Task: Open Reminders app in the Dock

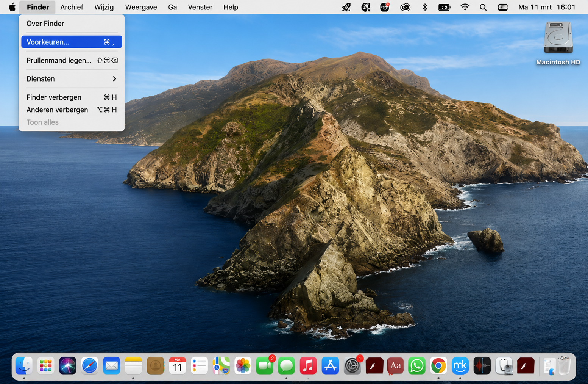Action: point(199,366)
